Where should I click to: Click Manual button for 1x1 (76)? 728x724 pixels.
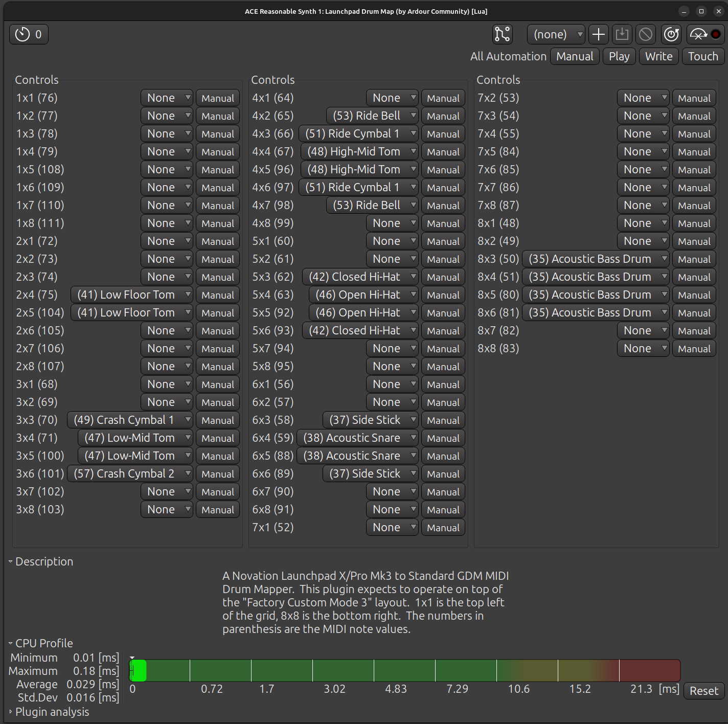pyautogui.click(x=217, y=98)
